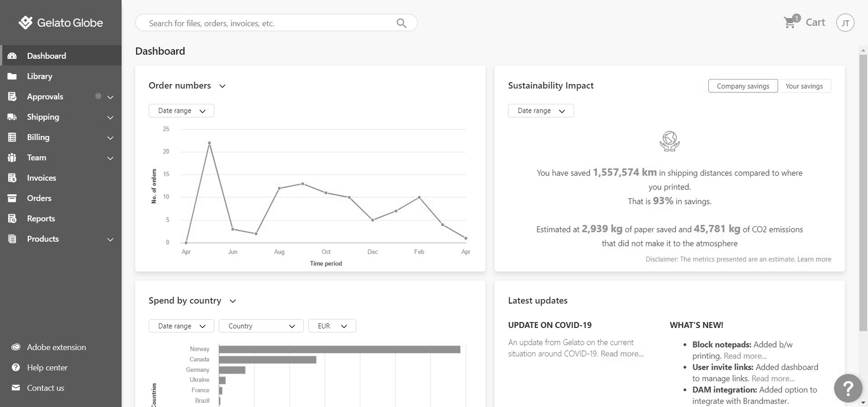Click the search magnifier icon
The height and width of the screenshot is (407, 868).
click(x=401, y=23)
